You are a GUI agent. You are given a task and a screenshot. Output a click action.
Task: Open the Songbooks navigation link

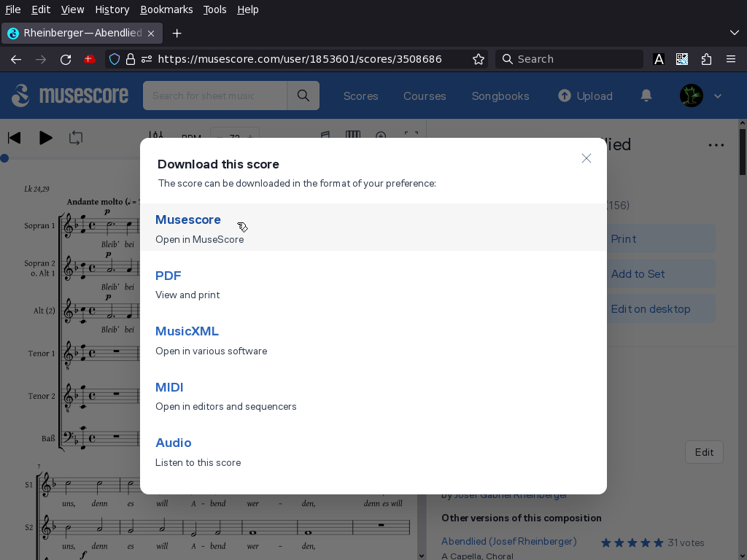click(500, 96)
